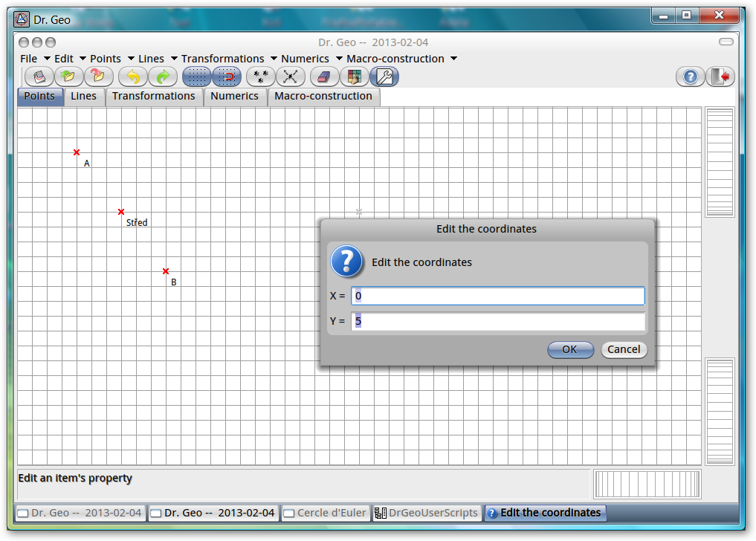Click the dialog's large question mark icon
Image resolution: width=756 pixels, height=541 pixels.
point(346,262)
